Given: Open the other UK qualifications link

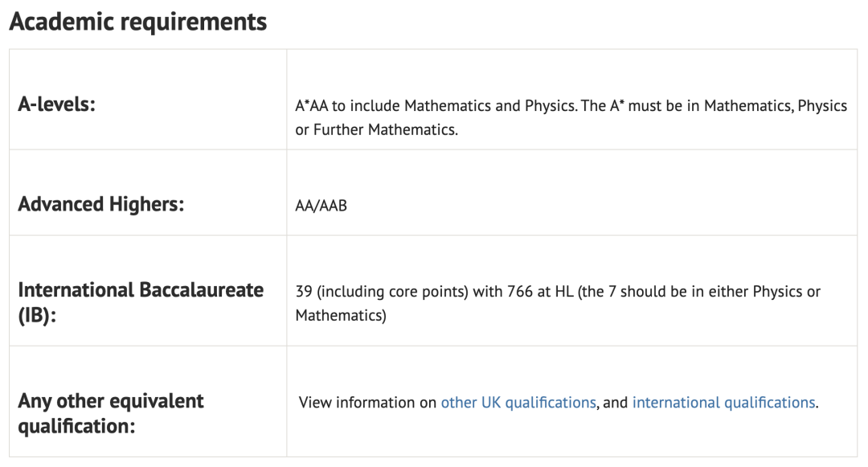Looking at the screenshot, I should coord(518,403).
